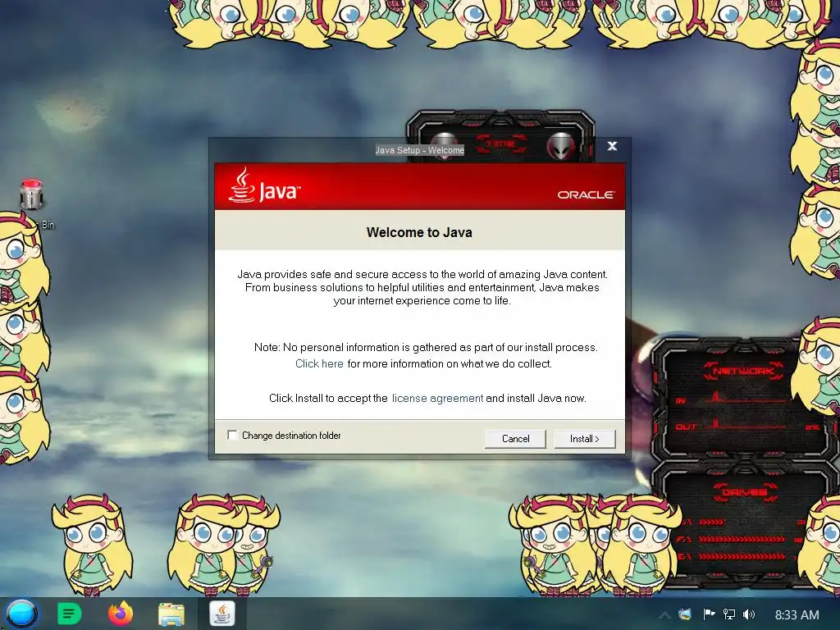Open the Start orb on the taskbar
840x630 pixels.
(21, 614)
